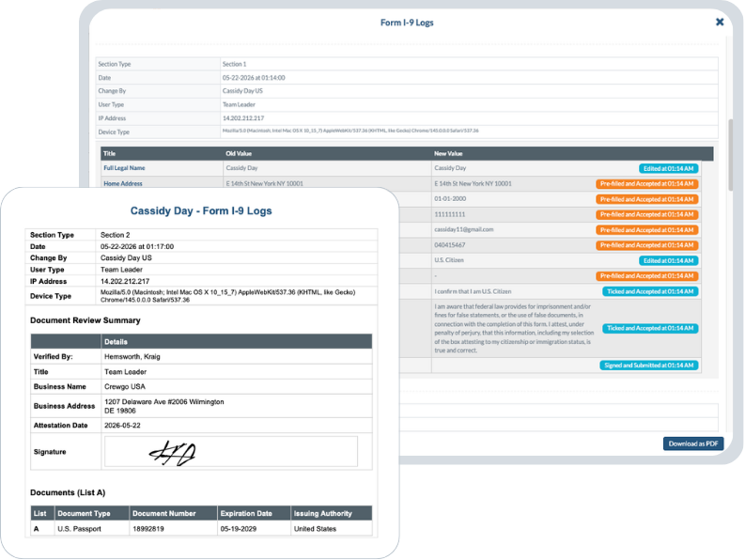This screenshot has height=560, width=745.
Task: Click the 'Hemsworth, Kraig' verified by value
Action: pos(132,356)
